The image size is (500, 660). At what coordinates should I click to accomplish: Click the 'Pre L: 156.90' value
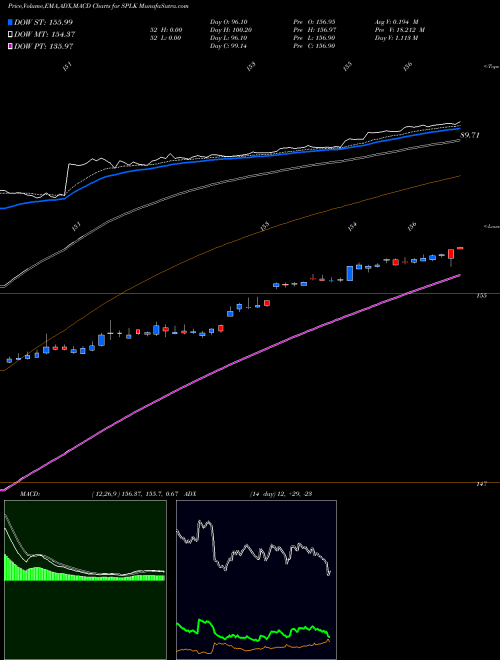(316, 38)
